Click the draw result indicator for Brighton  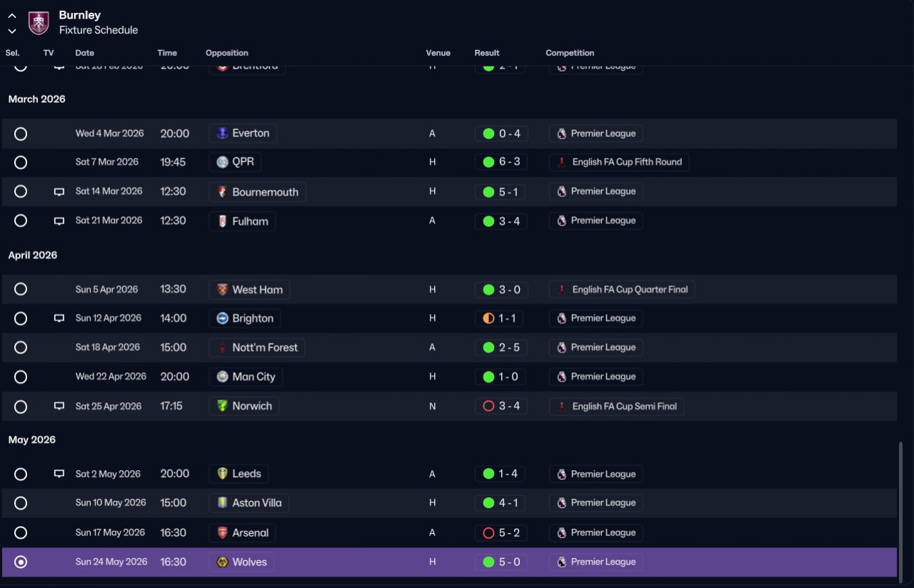pyautogui.click(x=488, y=318)
